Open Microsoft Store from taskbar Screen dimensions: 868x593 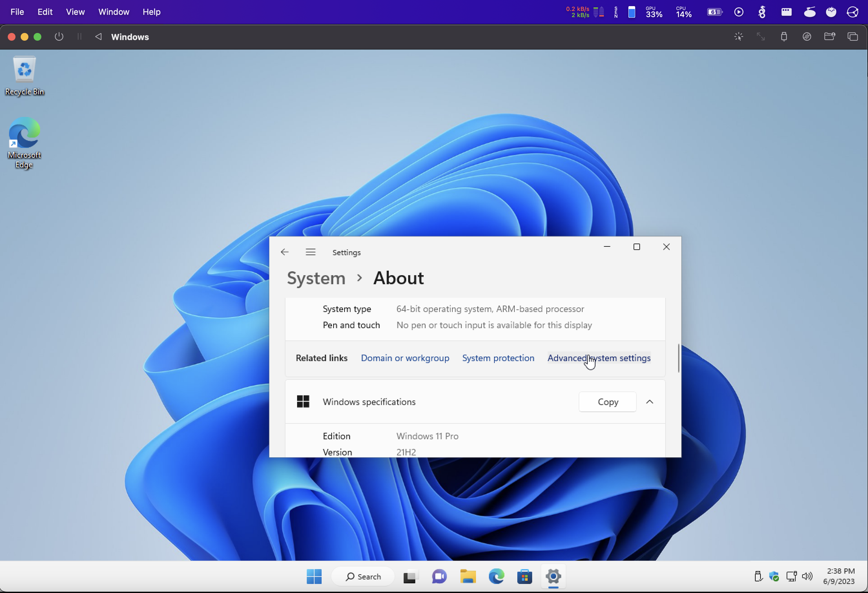pos(524,577)
